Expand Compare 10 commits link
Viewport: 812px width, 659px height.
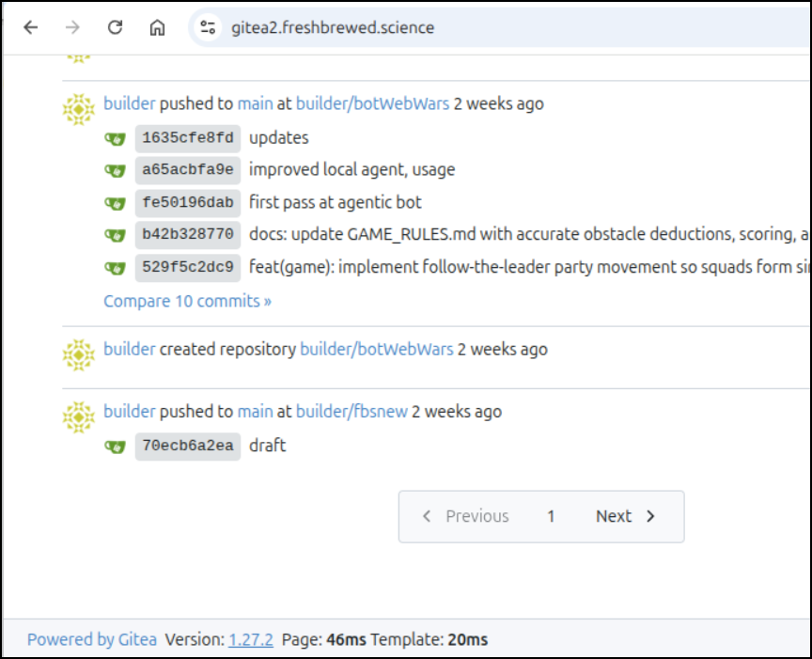point(187,301)
